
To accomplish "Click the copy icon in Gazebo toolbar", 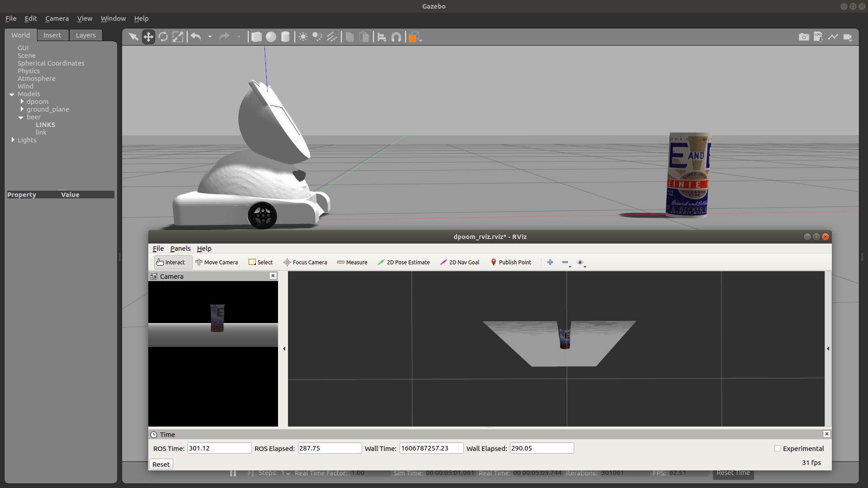I will coord(349,37).
